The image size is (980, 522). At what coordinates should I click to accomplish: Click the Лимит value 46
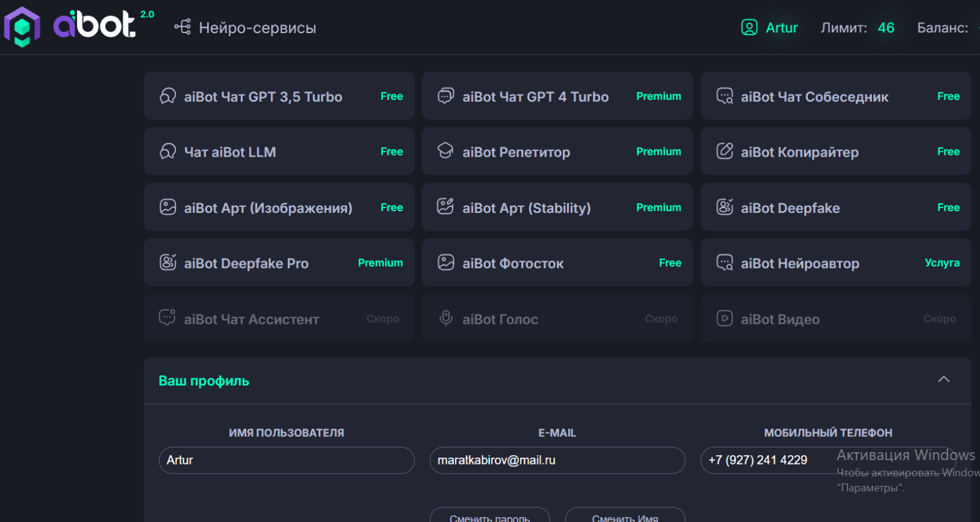(886, 28)
